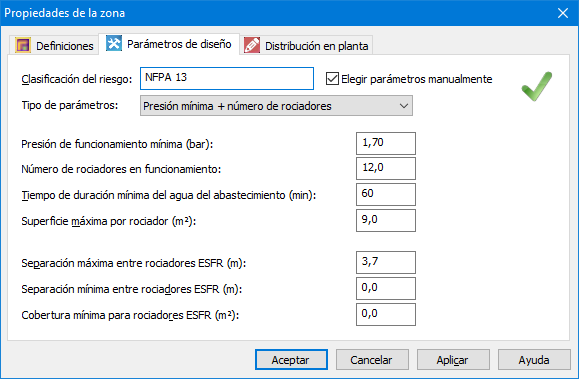Click the green validation checkmark icon
The width and height of the screenshot is (579, 379).
[537, 86]
